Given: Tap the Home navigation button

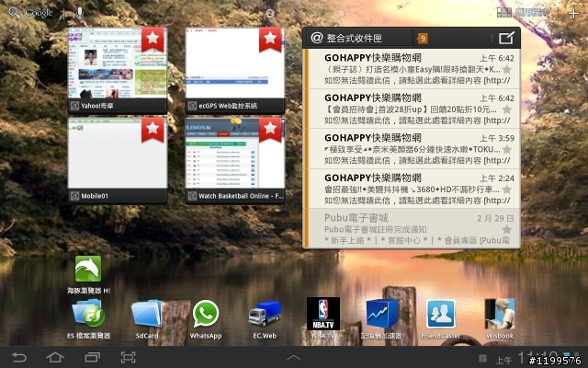Looking at the screenshot, I should 55,357.
